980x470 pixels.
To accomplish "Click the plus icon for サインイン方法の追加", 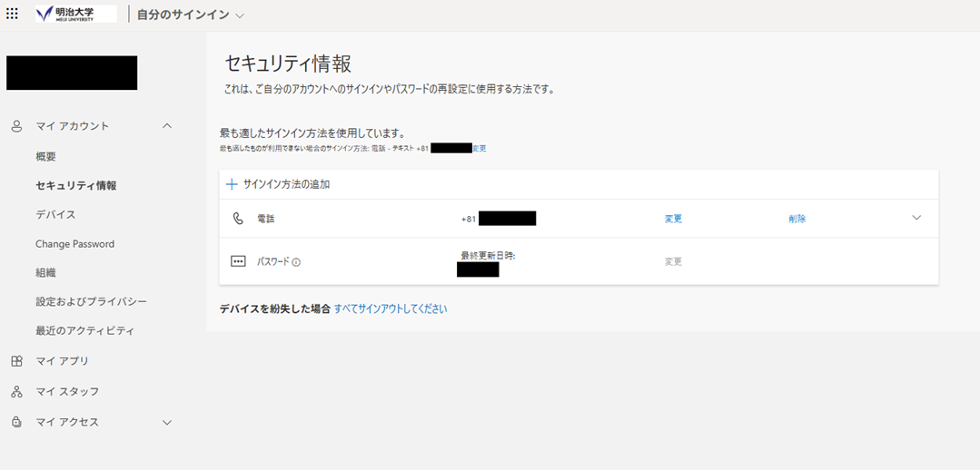I will click(232, 184).
